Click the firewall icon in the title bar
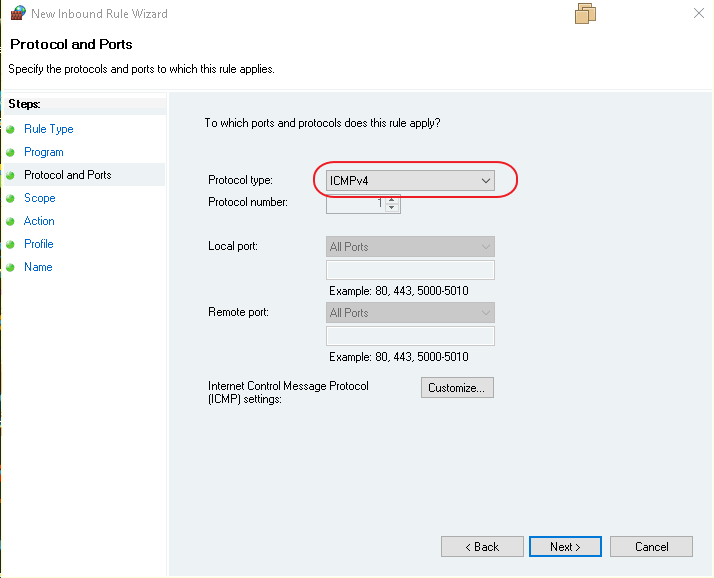This screenshot has width=714, height=578. click(17, 14)
